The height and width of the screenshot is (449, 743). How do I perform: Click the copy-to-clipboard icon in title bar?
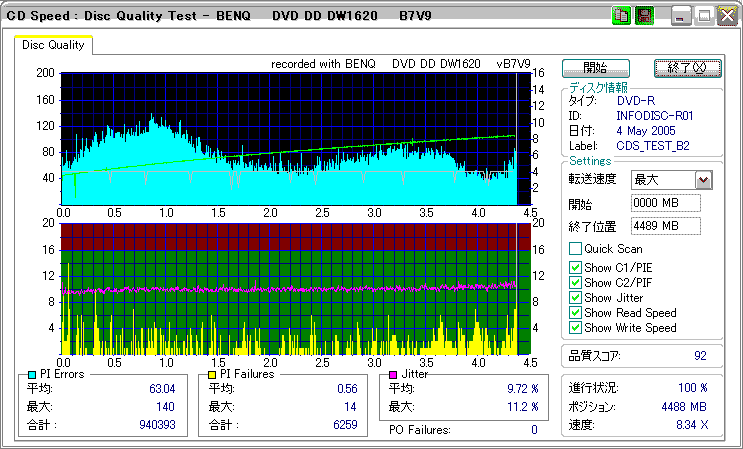point(621,16)
